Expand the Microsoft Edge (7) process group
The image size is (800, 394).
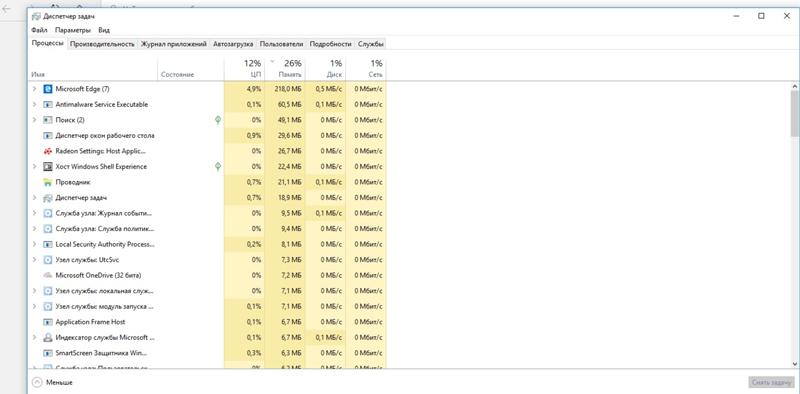pyautogui.click(x=34, y=89)
